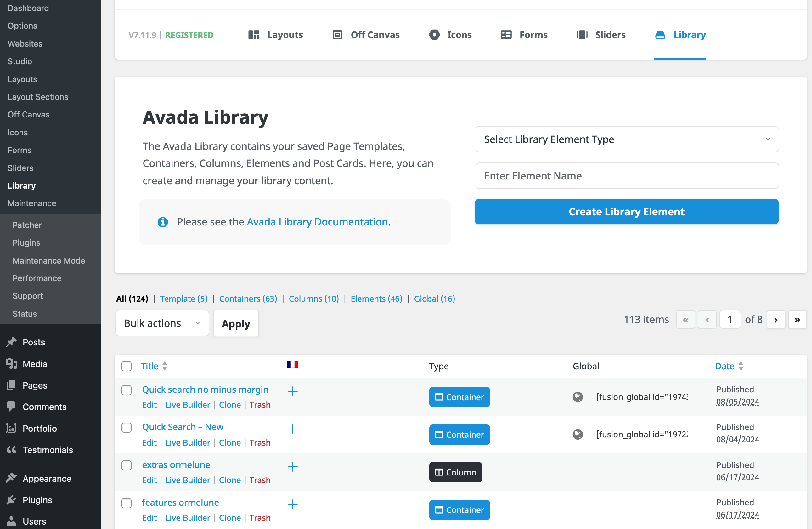Edit Quick search no minus margin item
The image size is (812, 529).
pos(149,405)
